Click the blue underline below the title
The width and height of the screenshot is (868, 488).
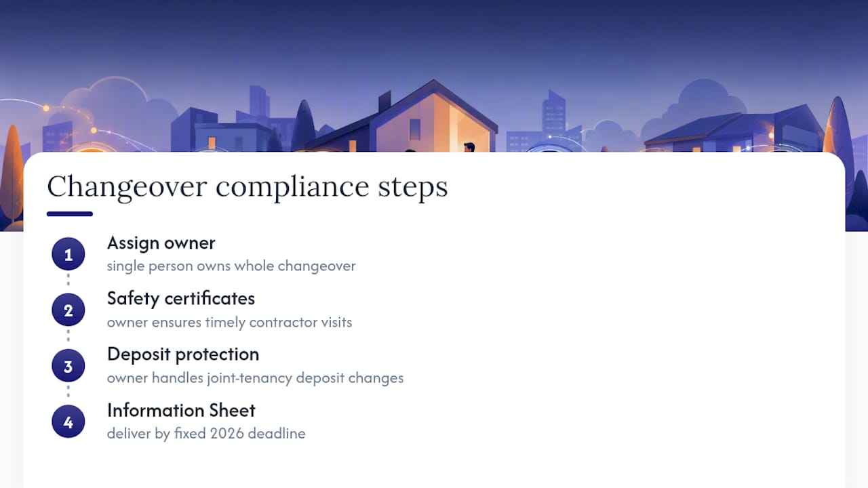70,214
